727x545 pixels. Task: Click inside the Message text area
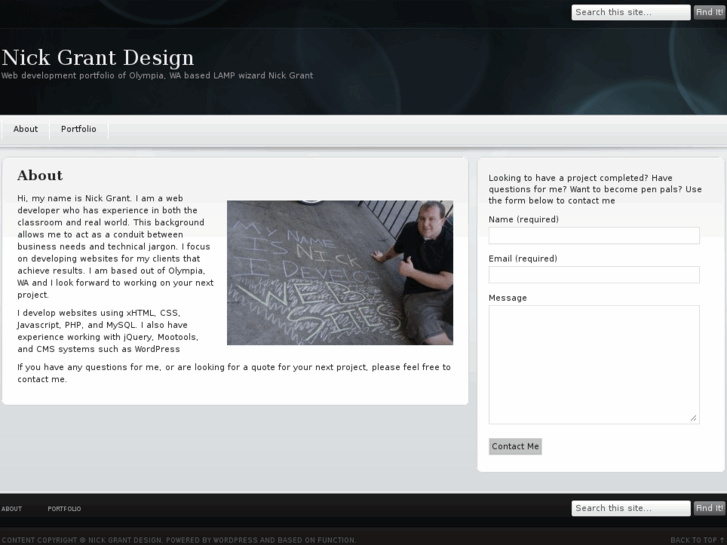[594, 365]
